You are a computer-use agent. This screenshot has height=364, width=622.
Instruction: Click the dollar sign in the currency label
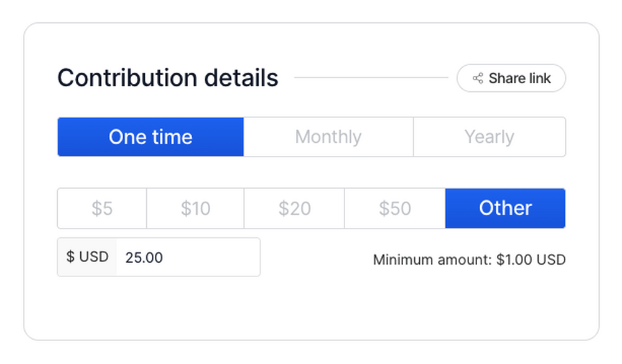[x=70, y=257]
